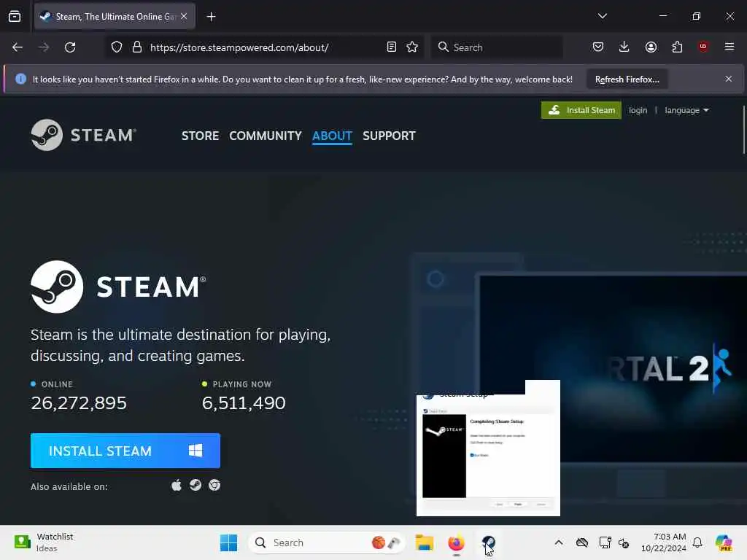Show hidden system tray icons
The height and width of the screenshot is (560, 747).
(559, 542)
